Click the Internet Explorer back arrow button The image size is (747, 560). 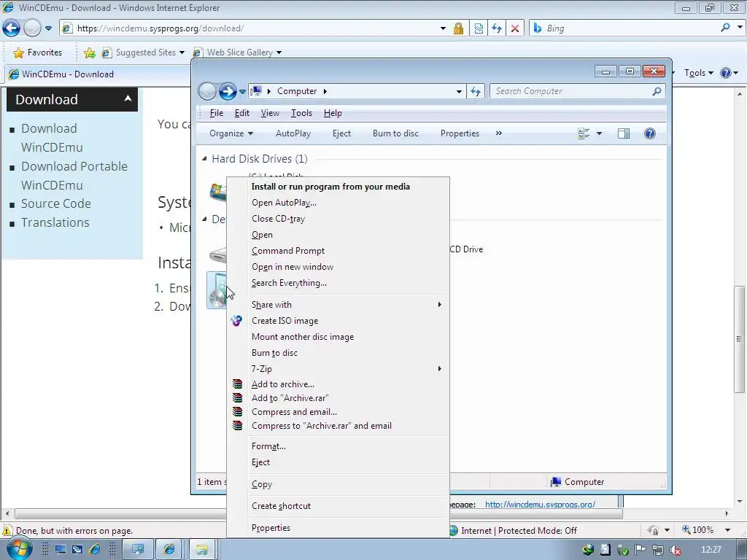point(12,28)
